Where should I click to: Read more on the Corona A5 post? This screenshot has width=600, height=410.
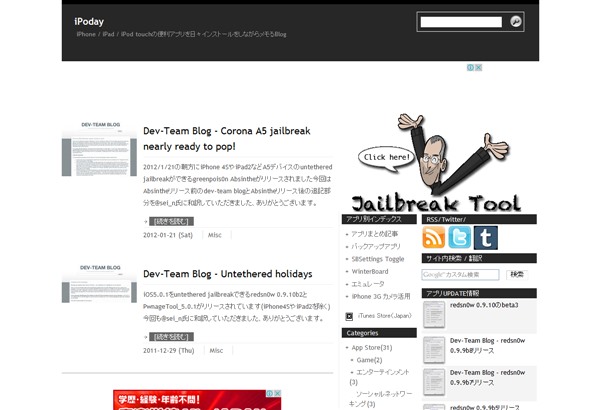coord(171,221)
